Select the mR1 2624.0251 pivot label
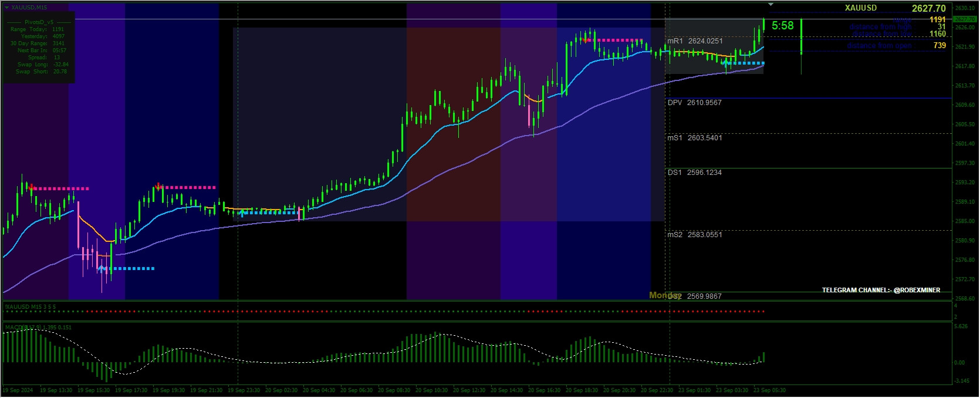The width and height of the screenshot is (980, 398). coord(695,41)
